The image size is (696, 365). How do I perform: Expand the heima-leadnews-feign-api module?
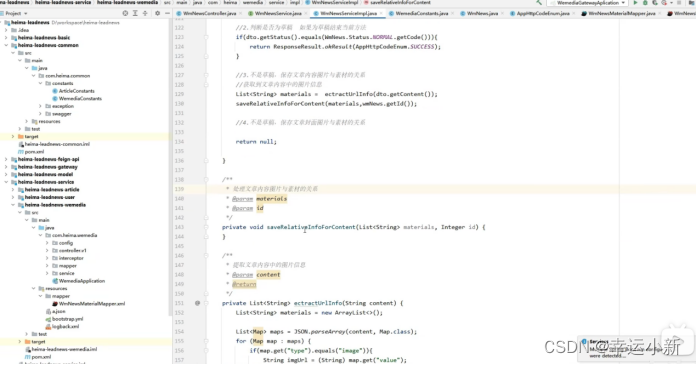pyautogui.click(x=6, y=159)
